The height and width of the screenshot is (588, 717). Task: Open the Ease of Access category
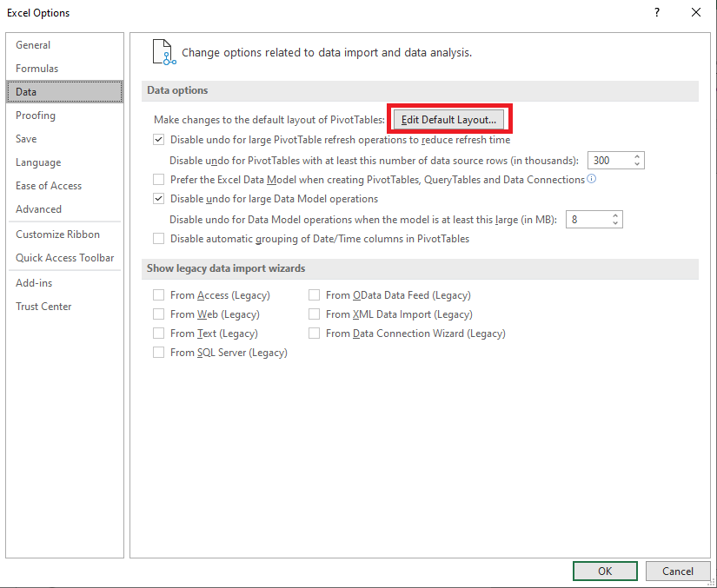tap(64, 186)
